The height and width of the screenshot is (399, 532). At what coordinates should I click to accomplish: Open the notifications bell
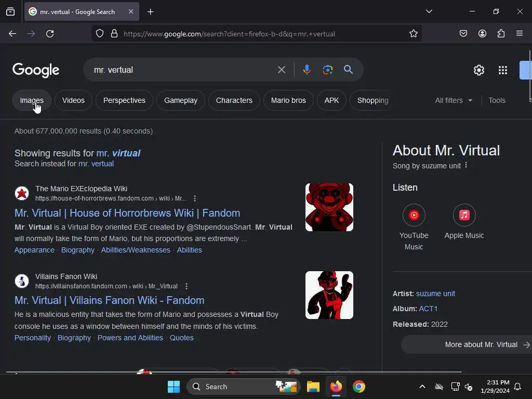518,387
